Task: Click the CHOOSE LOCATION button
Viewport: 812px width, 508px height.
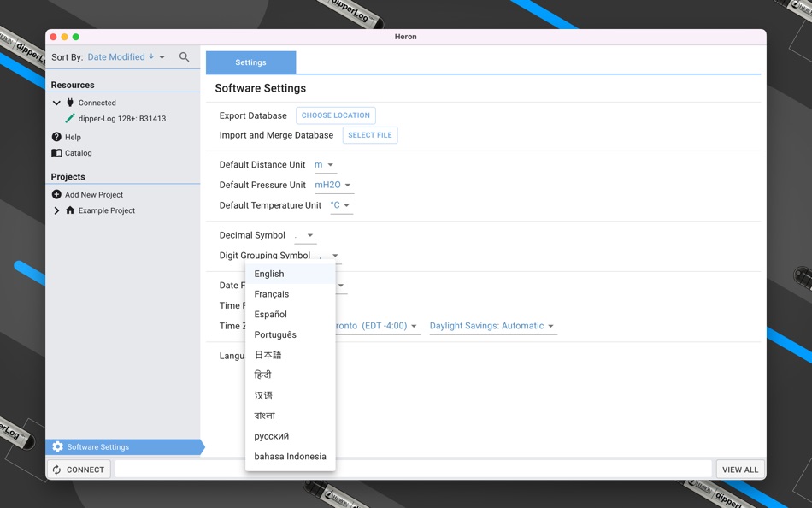Action: coord(336,115)
